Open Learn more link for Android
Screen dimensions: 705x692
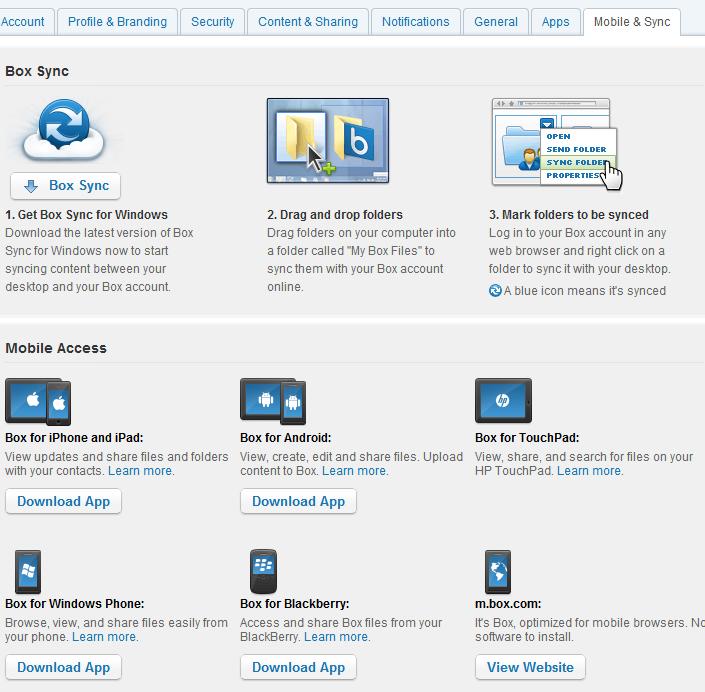[354, 471]
